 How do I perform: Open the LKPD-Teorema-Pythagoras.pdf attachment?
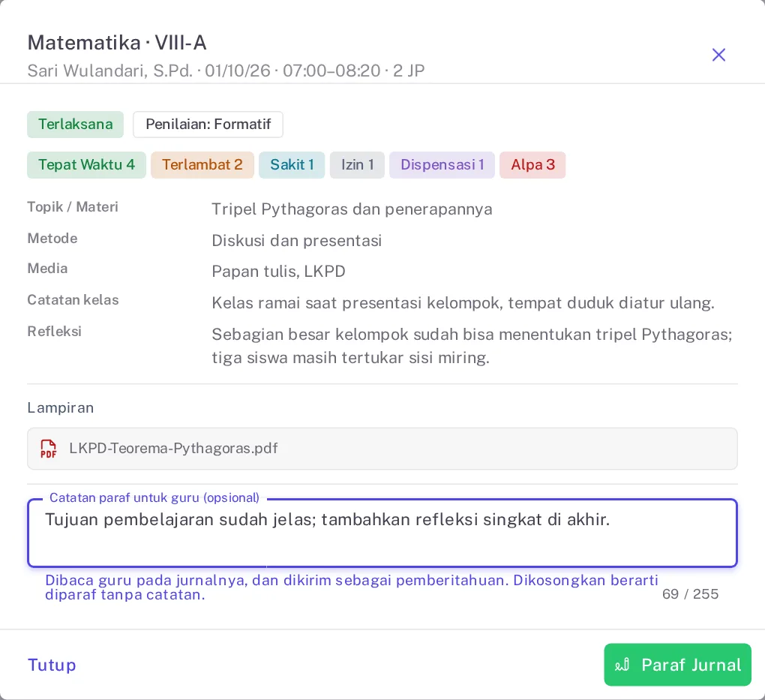pos(382,449)
